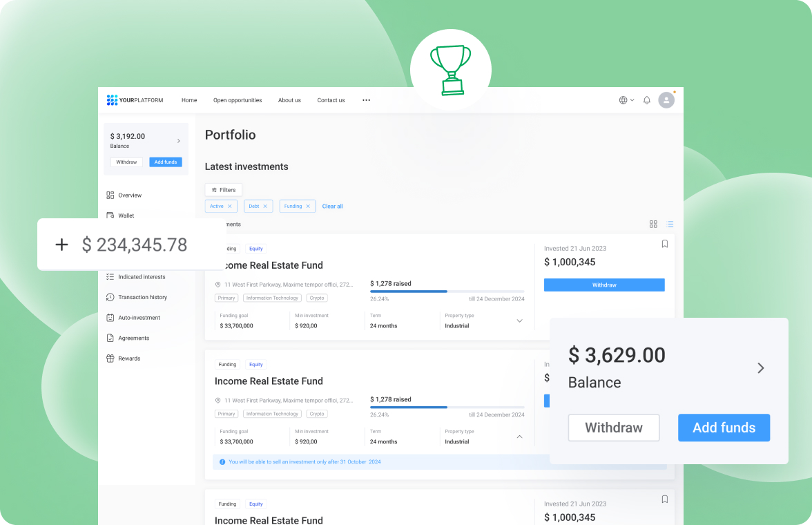
Task: Open Transaction history in the sidebar
Action: pos(142,297)
